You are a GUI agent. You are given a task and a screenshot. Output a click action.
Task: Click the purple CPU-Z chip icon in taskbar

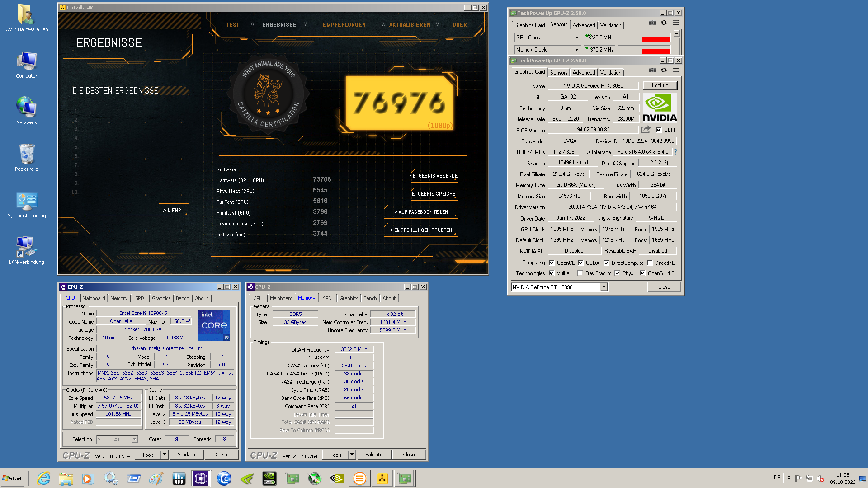[200, 478]
